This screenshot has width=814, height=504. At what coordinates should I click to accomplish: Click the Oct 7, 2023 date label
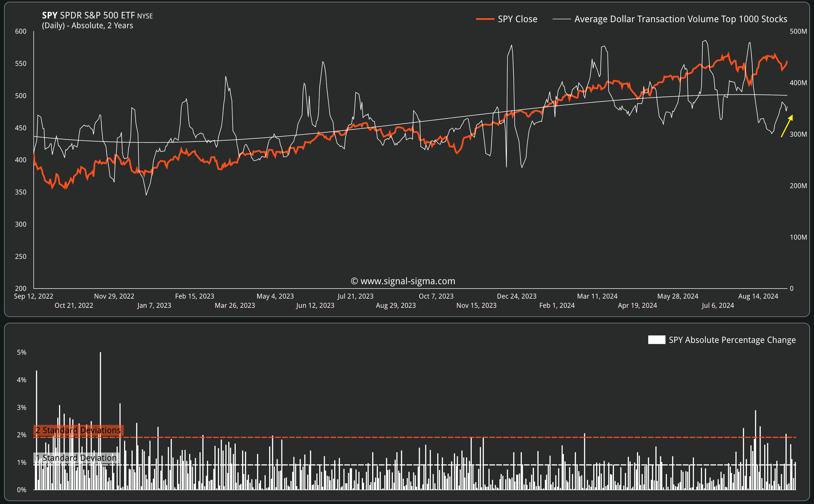(x=436, y=296)
